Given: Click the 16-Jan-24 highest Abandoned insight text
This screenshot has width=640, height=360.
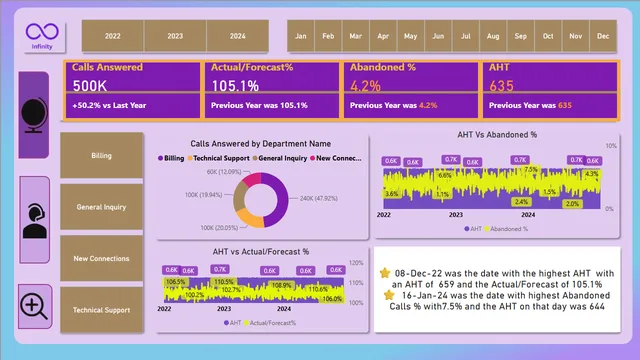Looking at the screenshot, I should tap(500, 301).
